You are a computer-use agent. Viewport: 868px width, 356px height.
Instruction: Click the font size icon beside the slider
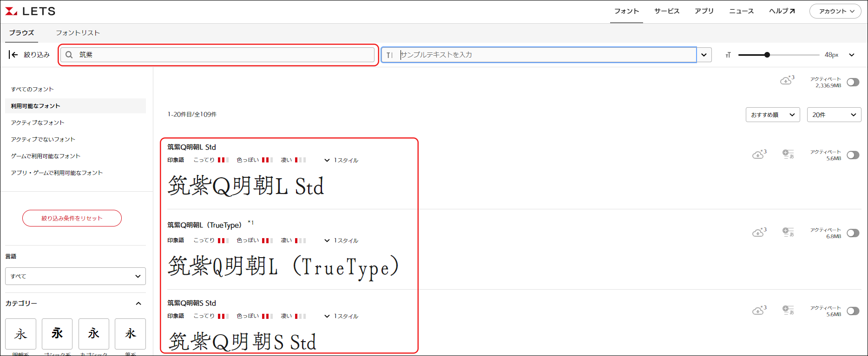click(x=728, y=55)
